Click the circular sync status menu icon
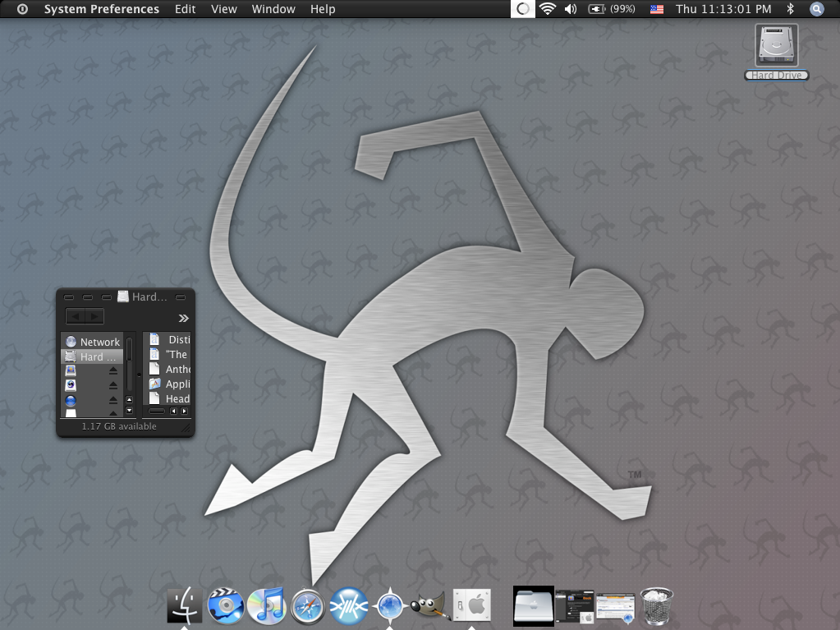Image resolution: width=840 pixels, height=630 pixels. 523,9
